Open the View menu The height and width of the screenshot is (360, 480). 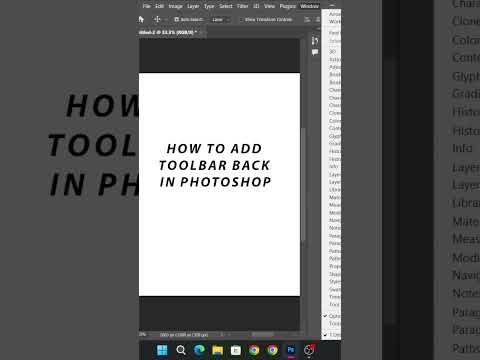269,6
